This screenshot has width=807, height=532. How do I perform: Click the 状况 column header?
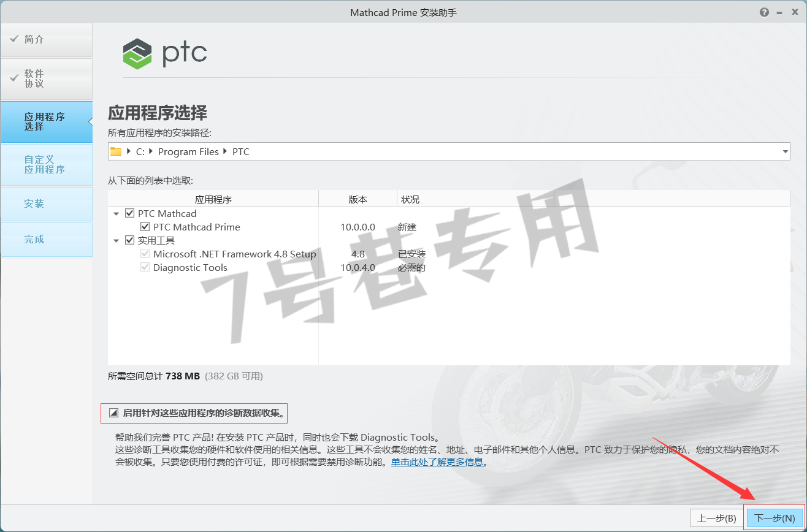tap(476, 199)
